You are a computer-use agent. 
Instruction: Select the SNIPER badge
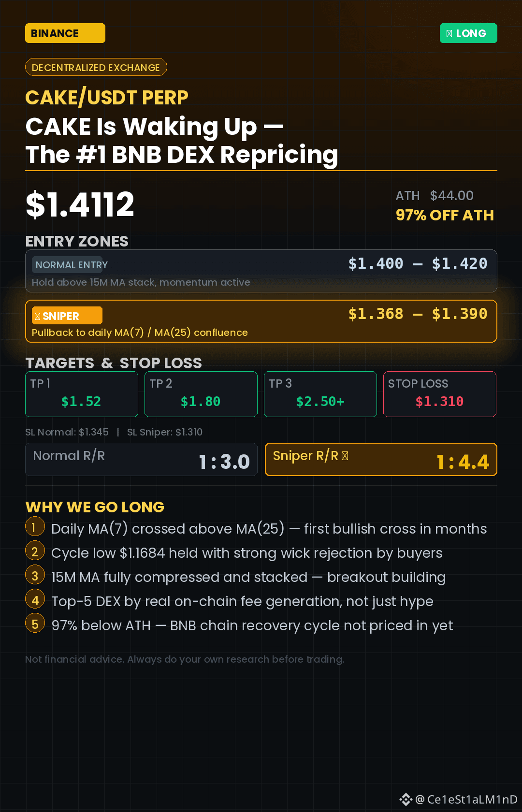point(67,316)
